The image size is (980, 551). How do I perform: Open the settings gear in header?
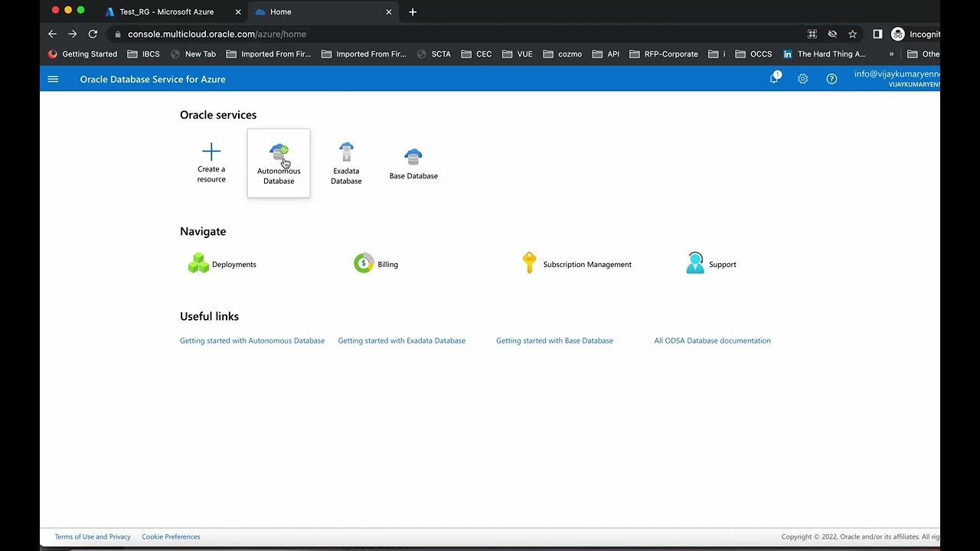802,79
